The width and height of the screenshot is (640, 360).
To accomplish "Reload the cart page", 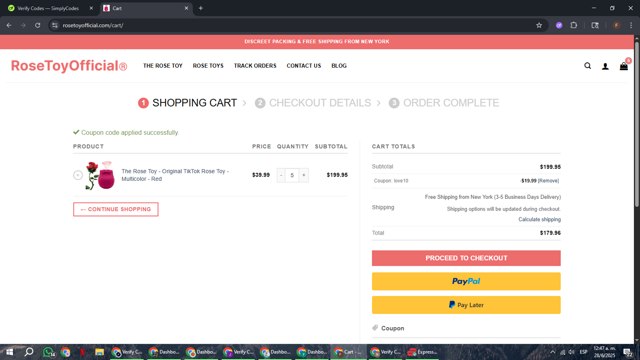I will point(38,25).
